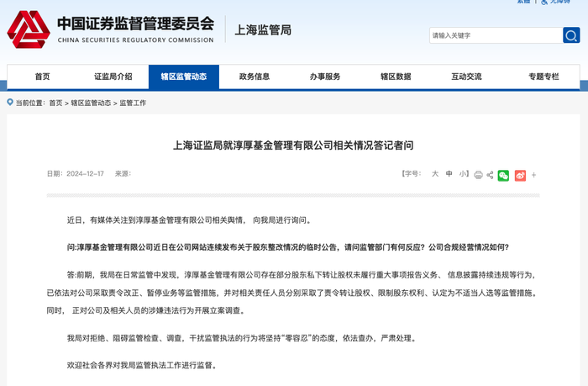Set font size to 小
Viewport: 588px width, 386px height.
(463, 173)
